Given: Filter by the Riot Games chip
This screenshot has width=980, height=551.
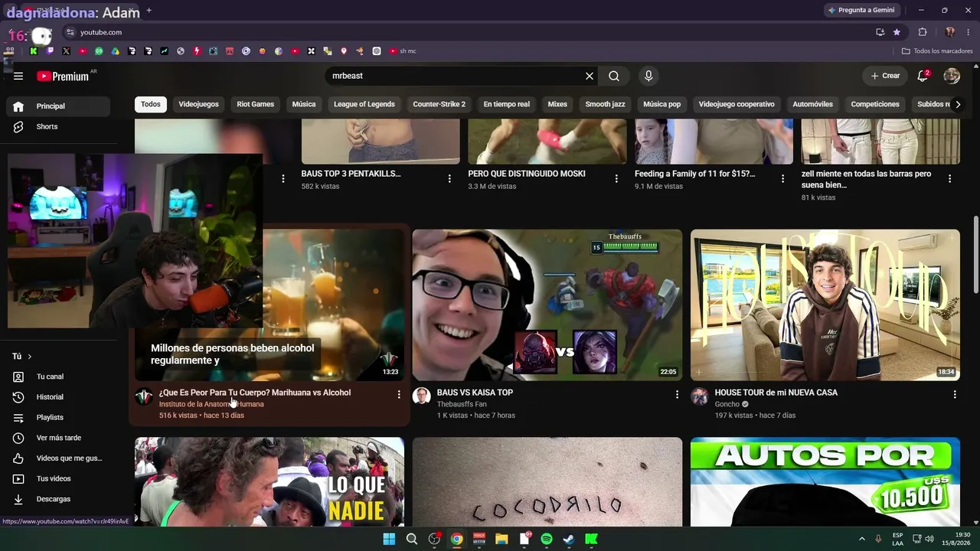Looking at the screenshot, I should tap(255, 104).
